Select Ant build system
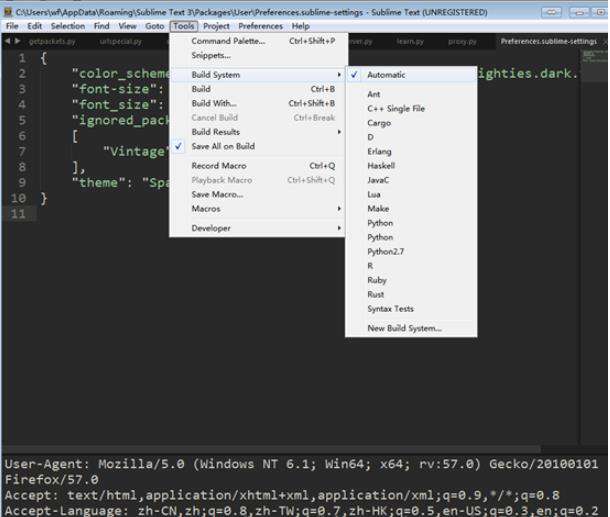This screenshot has height=517, width=610. pos(411,94)
